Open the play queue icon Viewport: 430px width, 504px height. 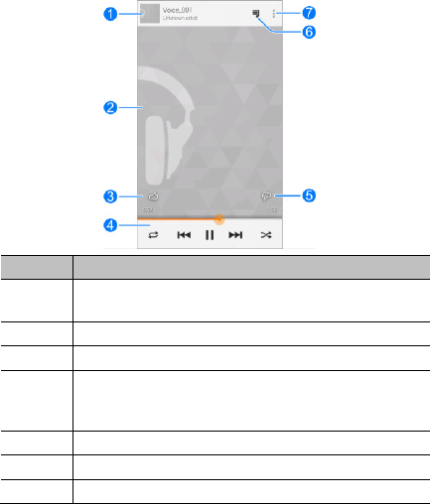pyautogui.click(x=256, y=14)
